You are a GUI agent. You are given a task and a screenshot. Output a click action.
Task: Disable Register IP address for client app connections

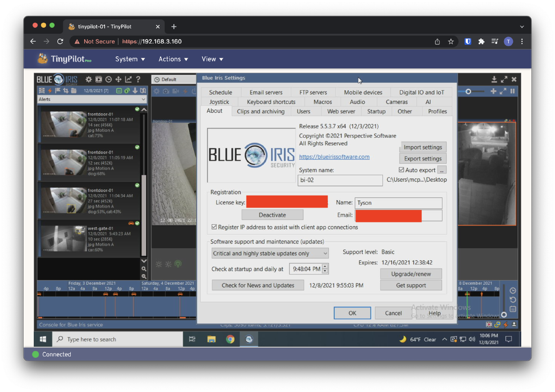[214, 227]
